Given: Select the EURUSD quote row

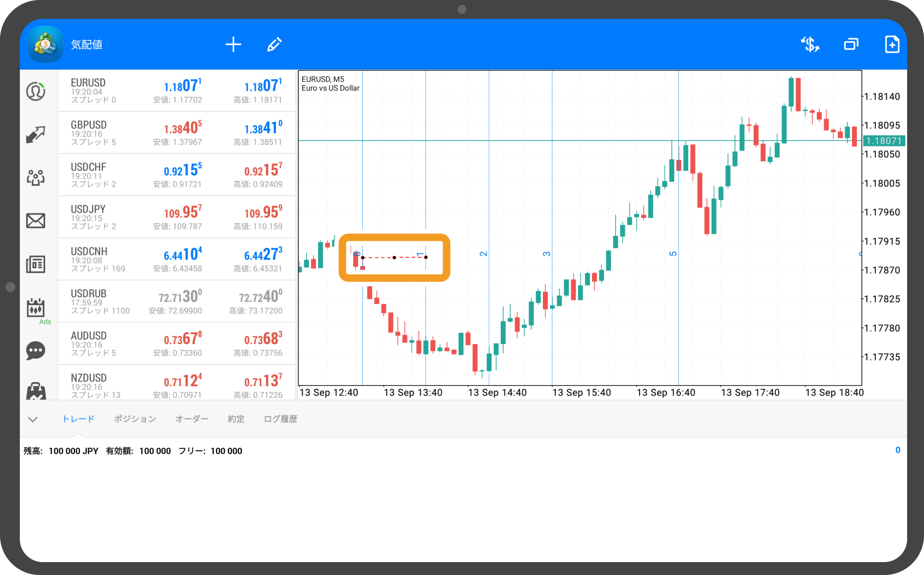Looking at the screenshot, I should 177,90.
